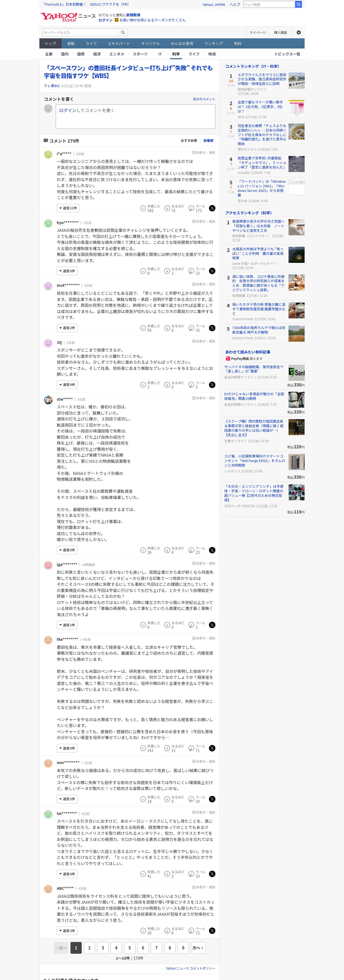
Task: Expand 返信11件 replies on I*a***** comment
Action: pos(68,208)
